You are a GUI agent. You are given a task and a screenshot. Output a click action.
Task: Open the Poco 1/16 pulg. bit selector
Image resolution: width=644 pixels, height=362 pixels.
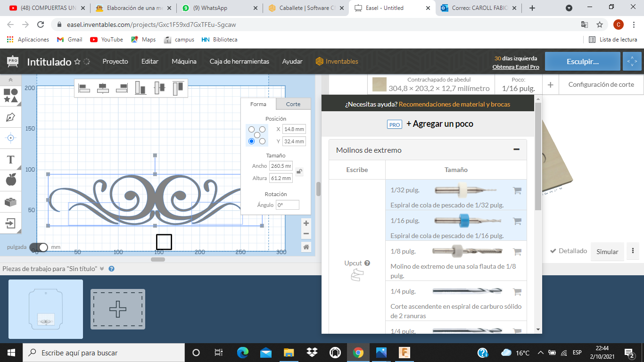click(518, 84)
